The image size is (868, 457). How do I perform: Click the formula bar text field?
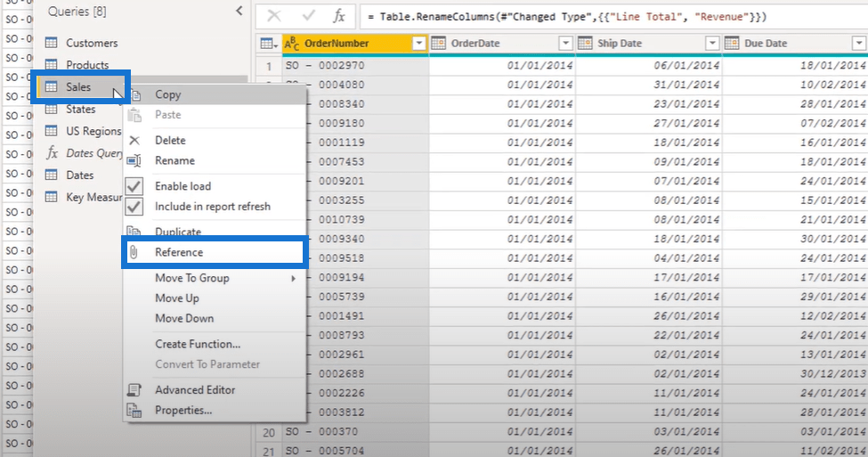tap(613, 17)
